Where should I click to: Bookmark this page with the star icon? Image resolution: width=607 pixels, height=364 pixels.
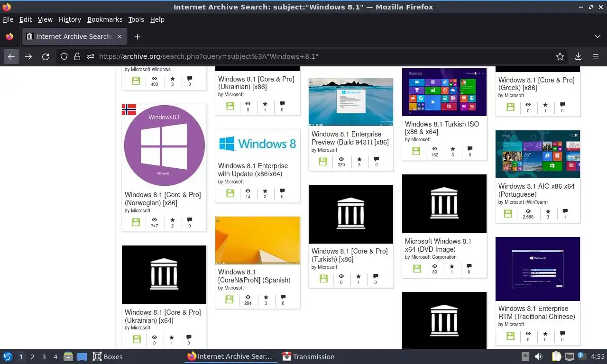560,56
